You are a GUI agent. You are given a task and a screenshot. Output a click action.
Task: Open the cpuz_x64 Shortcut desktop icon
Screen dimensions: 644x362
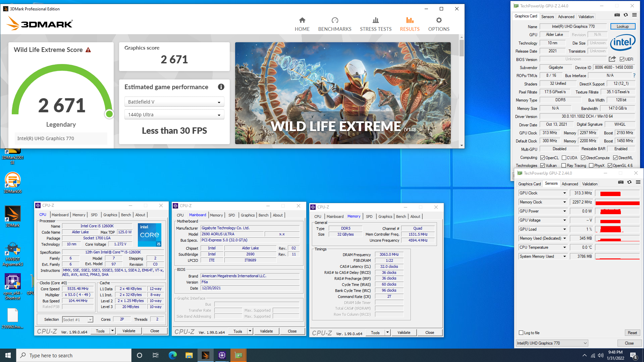click(12, 287)
